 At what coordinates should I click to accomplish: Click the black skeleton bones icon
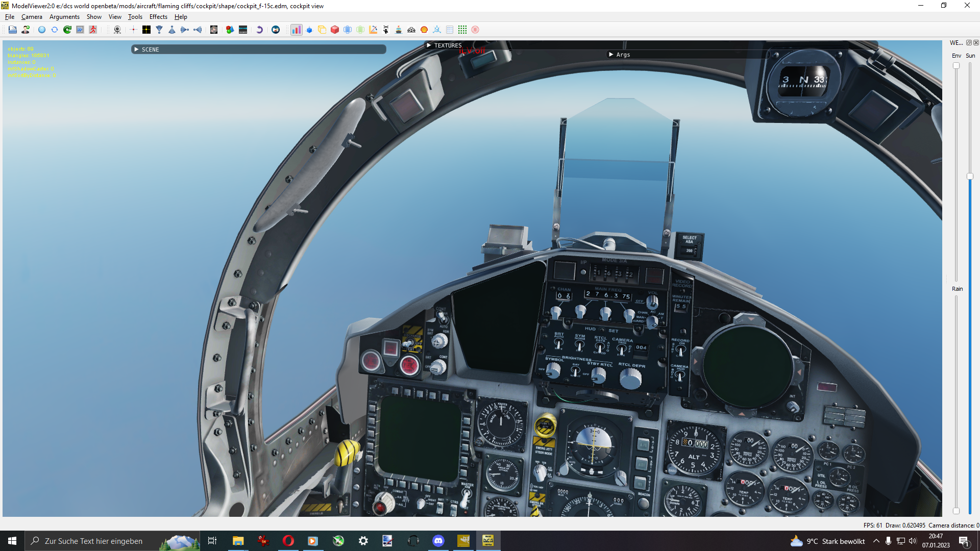coord(386,30)
